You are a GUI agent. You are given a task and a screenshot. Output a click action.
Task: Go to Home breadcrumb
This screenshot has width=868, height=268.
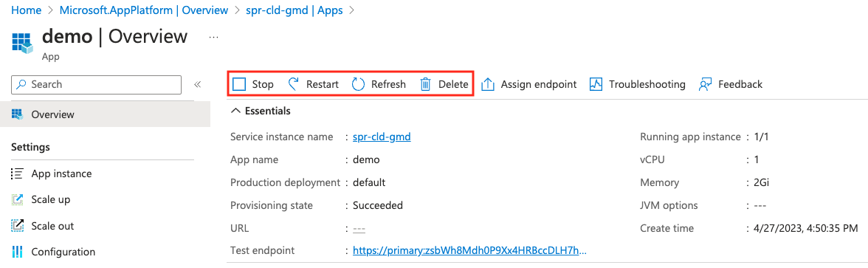click(27, 10)
